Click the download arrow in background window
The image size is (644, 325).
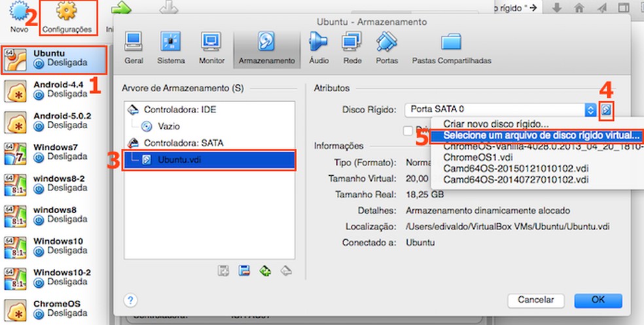(557, 8)
